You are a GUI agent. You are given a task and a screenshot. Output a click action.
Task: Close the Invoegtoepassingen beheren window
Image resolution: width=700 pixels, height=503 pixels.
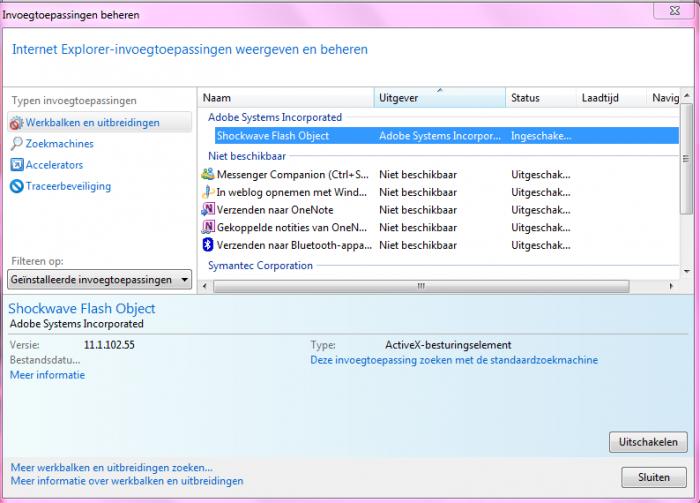pos(674,11)
